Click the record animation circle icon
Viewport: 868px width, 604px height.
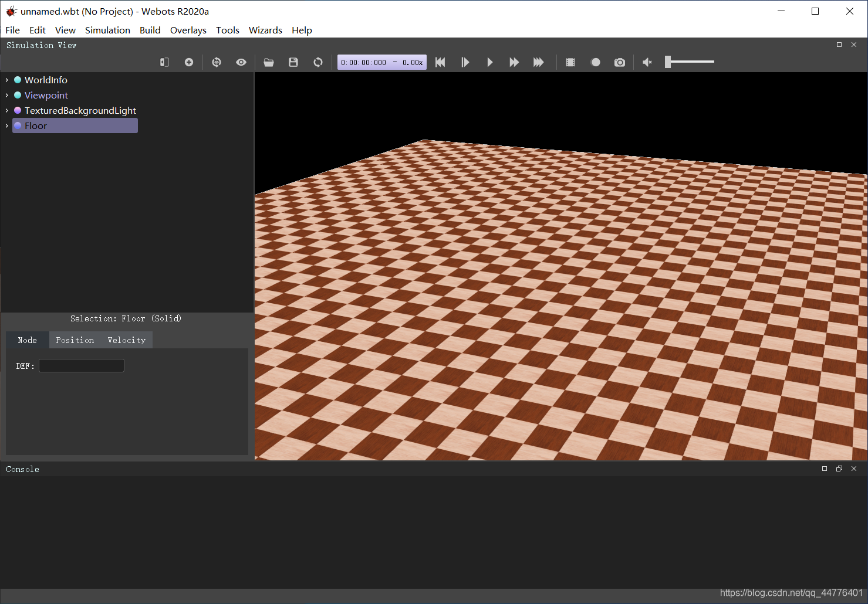595,62
